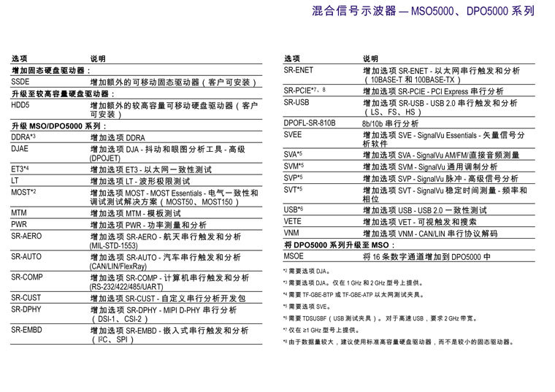The image size is (555, 392).
Task: Click the description 增加选项 SR-PCIE - PCI Express 串行分析
Action: pyautogui.click(x=433, y=91)
